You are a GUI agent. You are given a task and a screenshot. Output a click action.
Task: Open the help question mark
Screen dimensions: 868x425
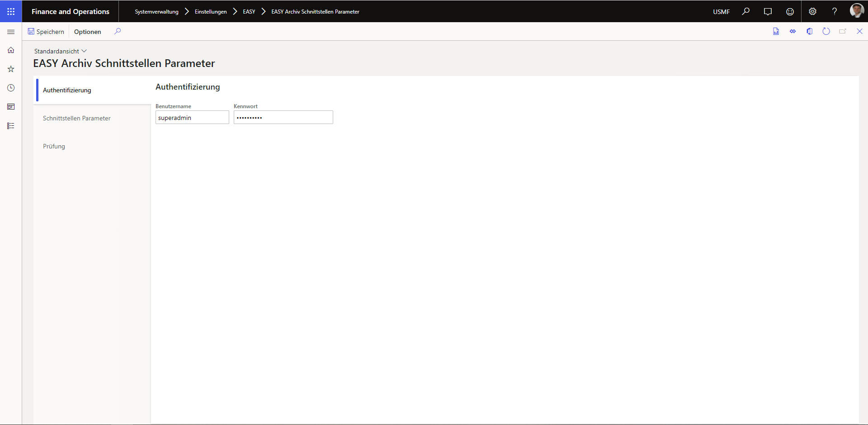point(835,11)
